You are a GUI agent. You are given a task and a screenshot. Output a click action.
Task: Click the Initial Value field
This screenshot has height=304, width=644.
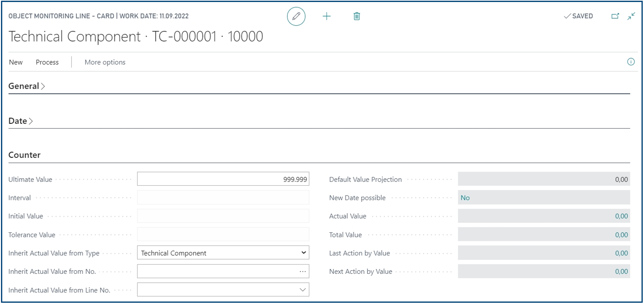pyautogui.click(x=223, y=216)
